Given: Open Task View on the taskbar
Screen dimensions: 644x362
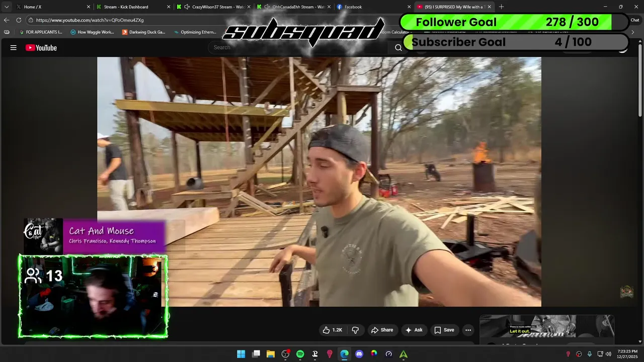Looking at the screenshot, I should click(256, 354).
